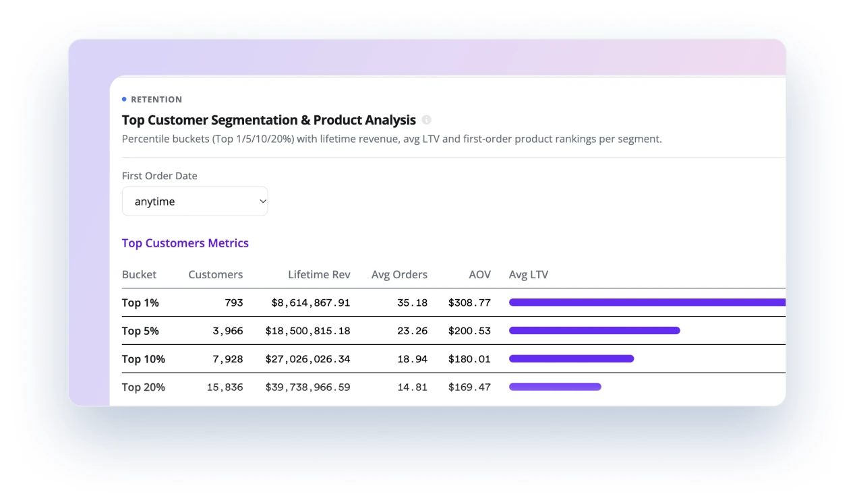The height and width of the screenshot is (504, 855).
Task: Click the AOV value $308.77
Action: (469, 303)
